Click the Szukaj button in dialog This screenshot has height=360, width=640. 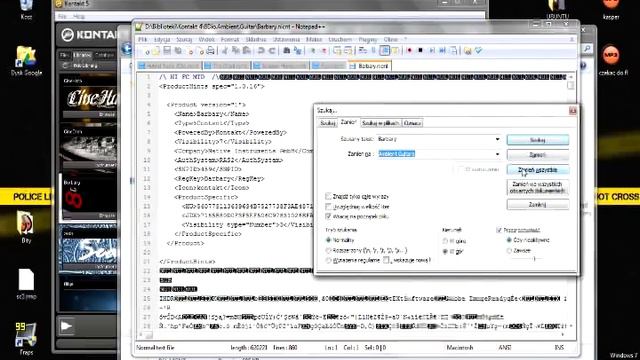[538, 140]
